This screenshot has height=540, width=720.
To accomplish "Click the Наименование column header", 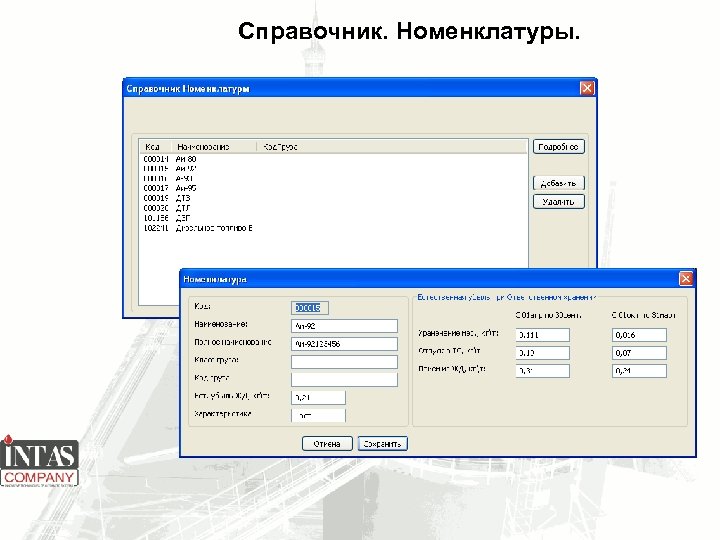I will pyautogui.click(x=214, y=147).
